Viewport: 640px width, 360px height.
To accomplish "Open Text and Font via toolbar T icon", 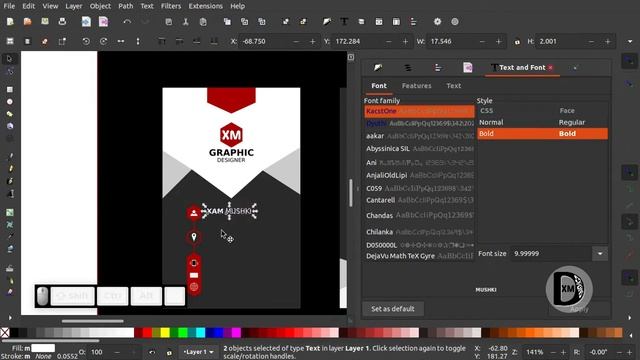I will click(344, 22).
